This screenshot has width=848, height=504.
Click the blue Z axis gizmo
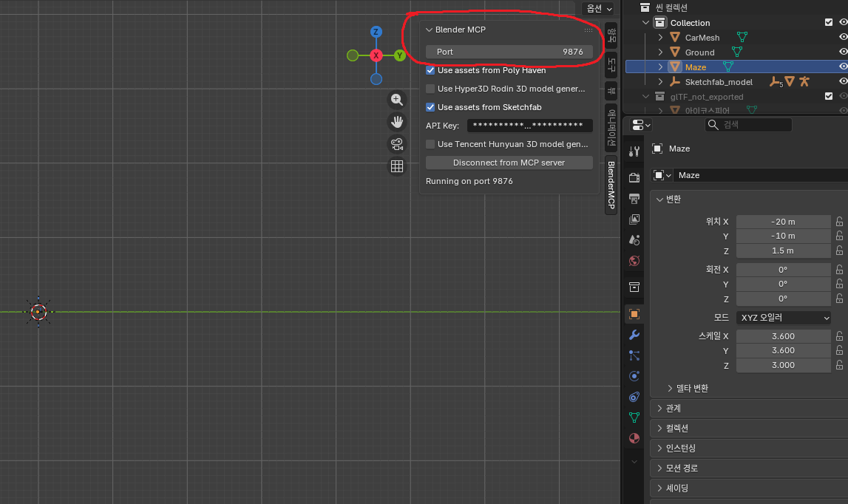pyautogui.click(x=376, y=32)
